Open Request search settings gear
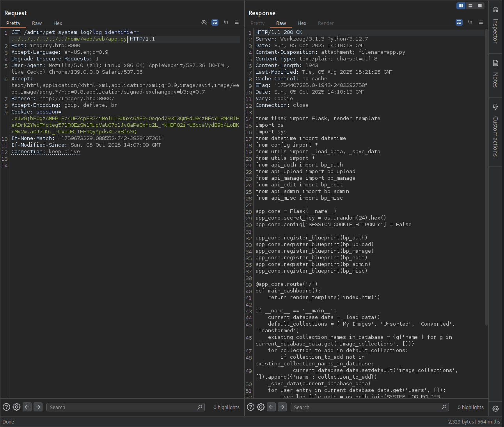This screenshot has width=504, height=427. (x=16, y=407)
